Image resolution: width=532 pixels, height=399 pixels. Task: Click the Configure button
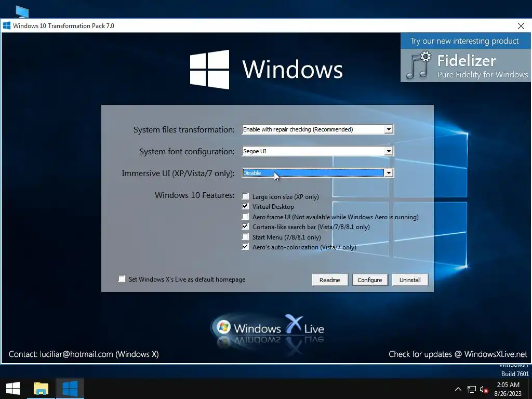pos(370,280)
